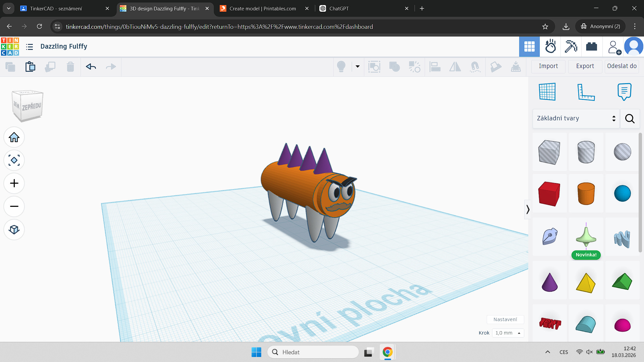This screenshot has height=362, width=644.
Task: Click the Export button
Action: (x=585, y=66)
